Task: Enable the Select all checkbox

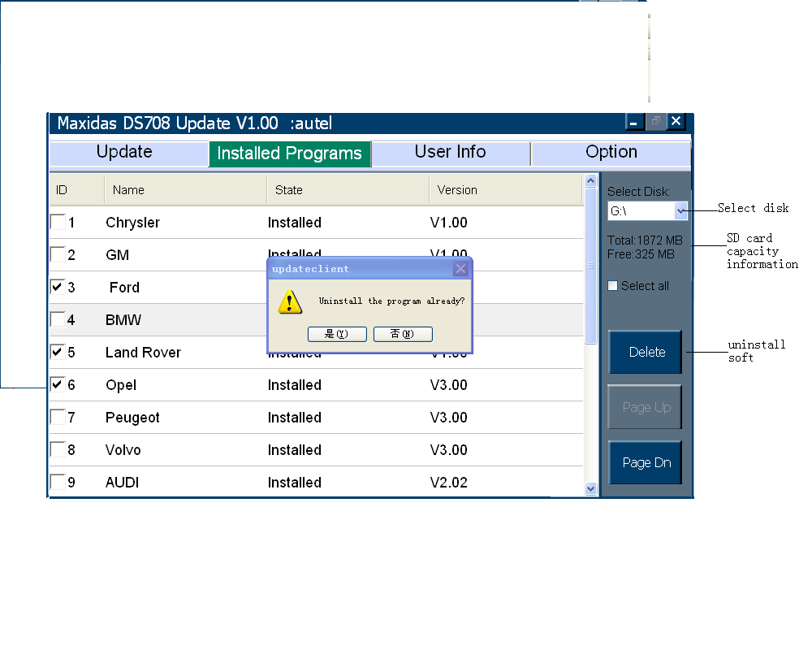Action: click(612, 286)
